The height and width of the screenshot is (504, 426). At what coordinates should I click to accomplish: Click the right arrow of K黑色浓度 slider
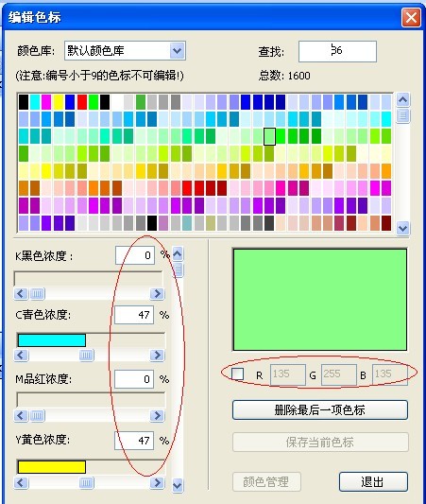point(158,293)
